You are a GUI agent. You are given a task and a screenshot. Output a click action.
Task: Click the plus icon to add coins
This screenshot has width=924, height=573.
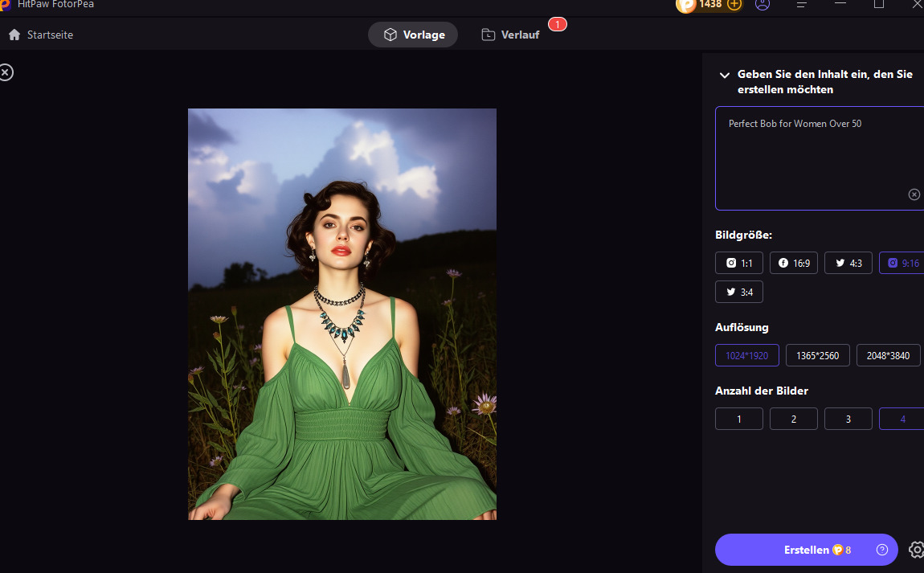734,4
